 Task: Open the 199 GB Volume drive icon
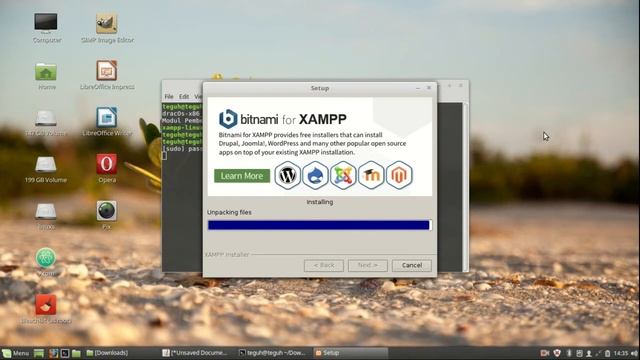tap(46, 169)
